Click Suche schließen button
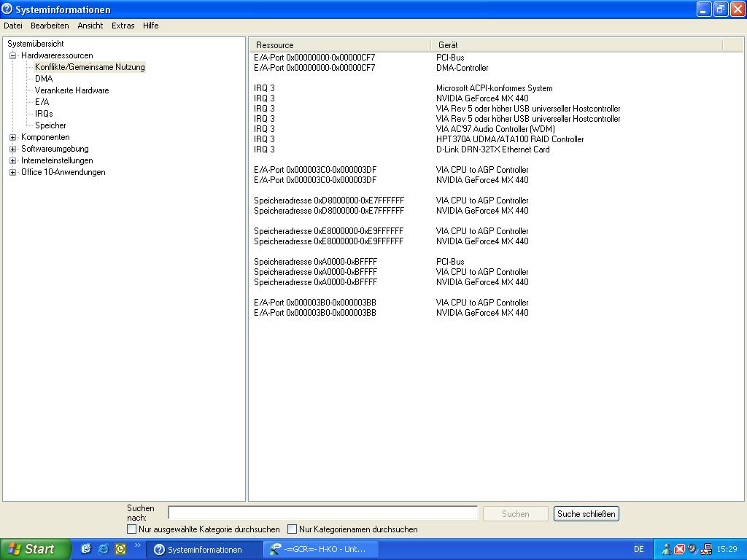The height and width of the screenshot is (560, 747). [x=586, y=514]
